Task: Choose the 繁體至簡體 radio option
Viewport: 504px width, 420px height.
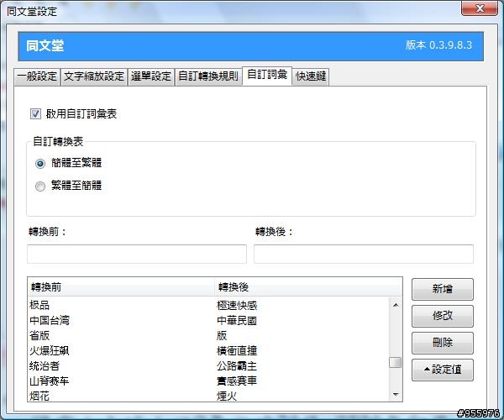Action: point(40,186)
